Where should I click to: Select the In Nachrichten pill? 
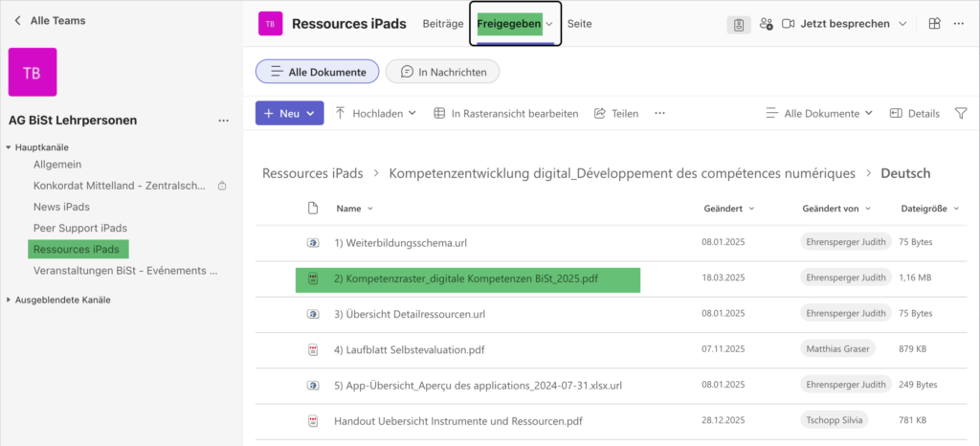[x=442, y=72]
